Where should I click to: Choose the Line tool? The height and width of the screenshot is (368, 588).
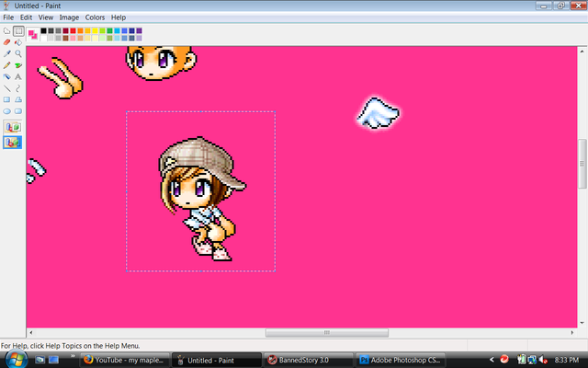(x=6, y=88)
